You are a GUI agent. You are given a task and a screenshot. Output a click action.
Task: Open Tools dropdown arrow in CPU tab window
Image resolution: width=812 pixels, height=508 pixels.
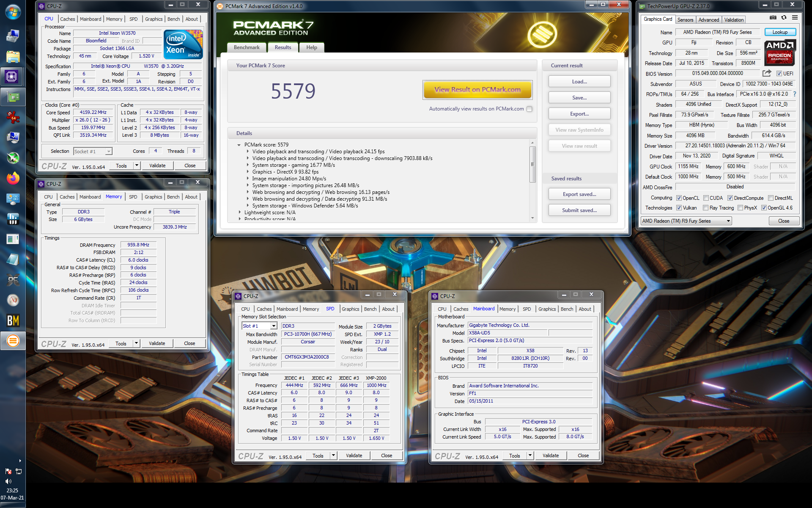(x=137, y=166)
